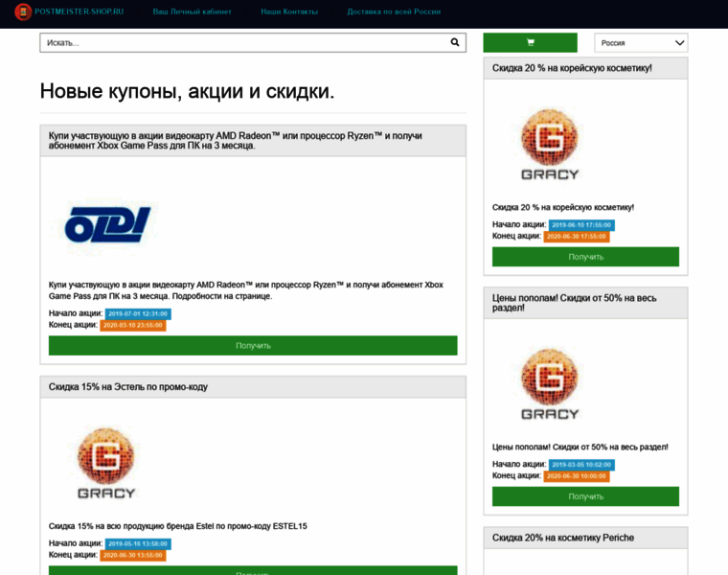Click the Postmeister shop logo icon
The width and height of the screenshot is (728, 575).
point(23,12)
